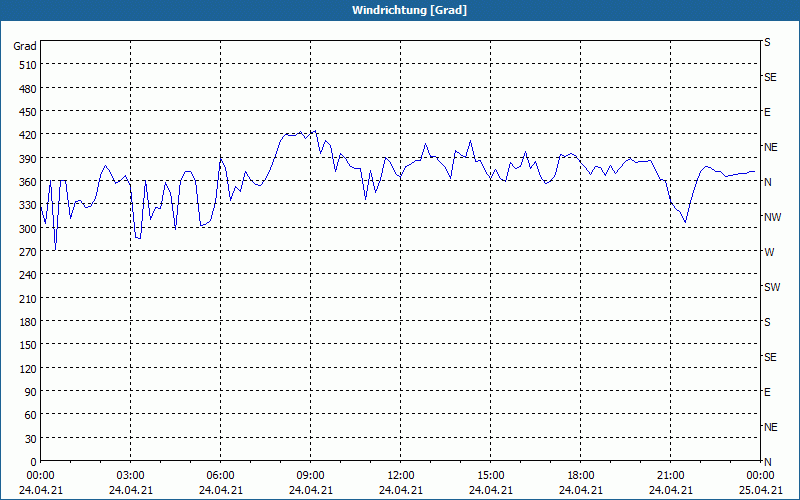Click the 06:00 time axis label
The image size is (800, 500).
tap(220, 476)
